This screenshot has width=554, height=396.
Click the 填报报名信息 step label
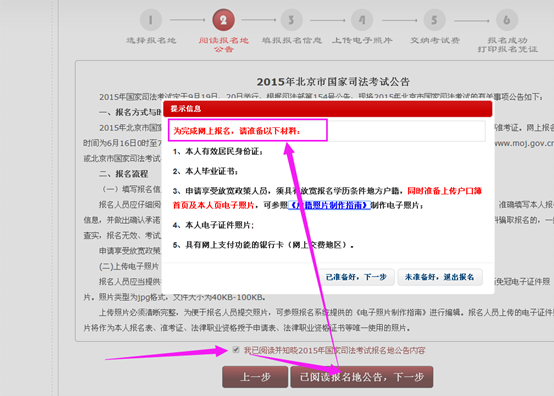292,40
